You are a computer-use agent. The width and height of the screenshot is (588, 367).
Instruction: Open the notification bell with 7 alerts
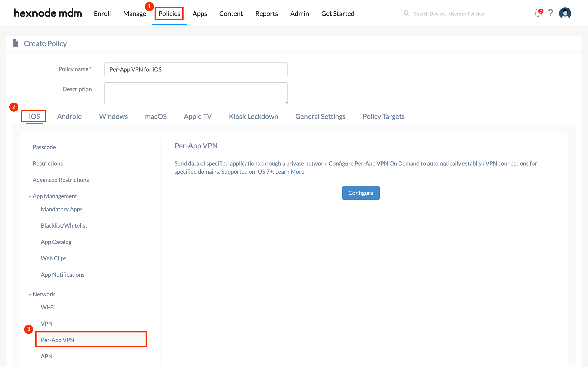click(x=538, y=13)
